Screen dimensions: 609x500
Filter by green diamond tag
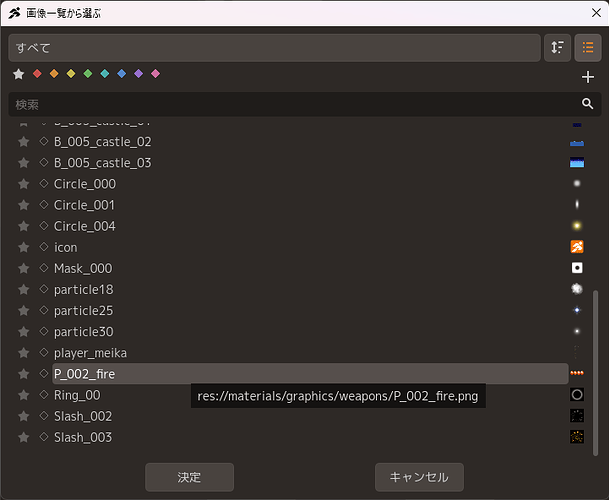(x=88, y=73)
